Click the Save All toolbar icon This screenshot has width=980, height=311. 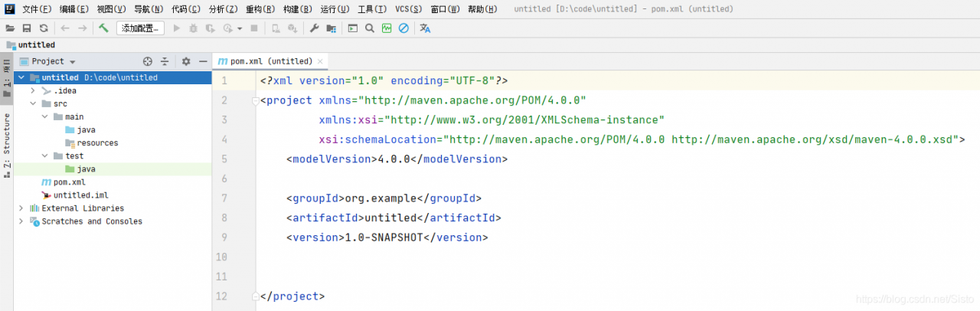(x=27, y=28)
